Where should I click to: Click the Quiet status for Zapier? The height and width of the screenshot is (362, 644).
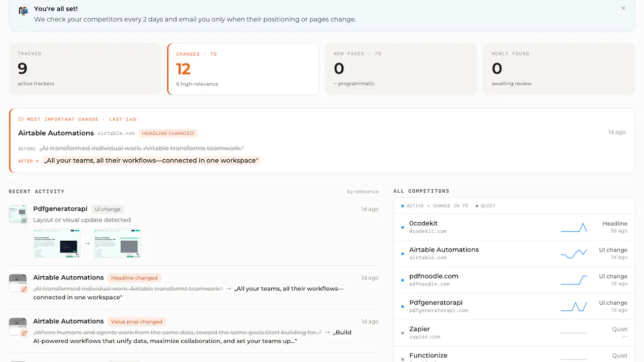[x=620, y=329]
